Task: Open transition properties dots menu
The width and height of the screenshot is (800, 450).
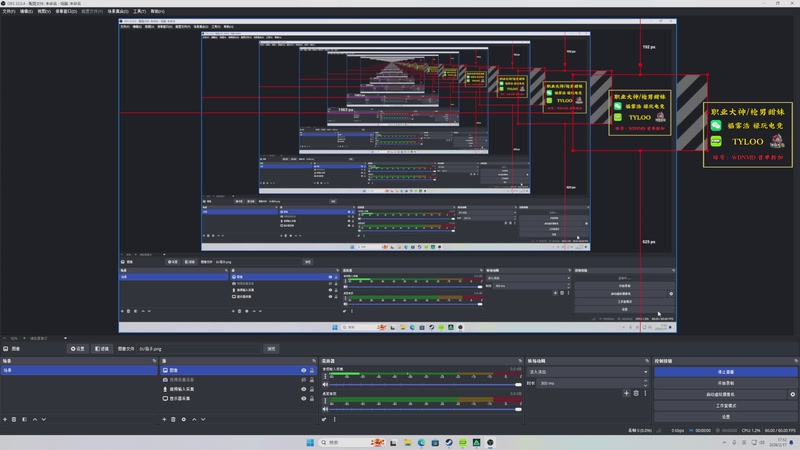Action: click(645, 393)
